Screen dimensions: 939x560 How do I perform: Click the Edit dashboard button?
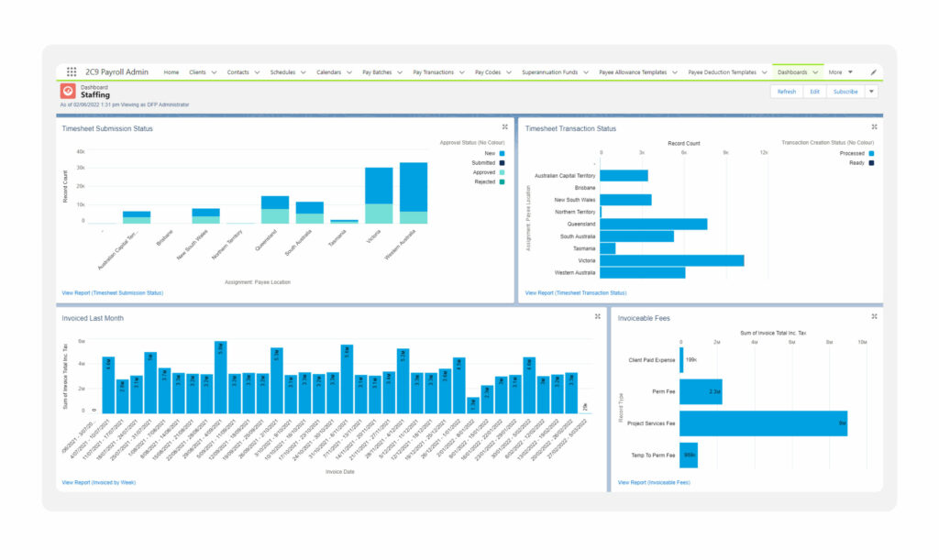(814, 92)
